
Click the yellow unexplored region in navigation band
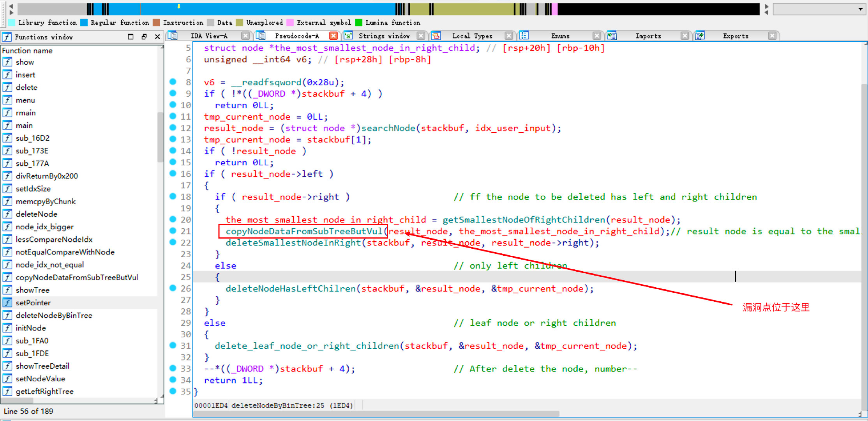473,9
